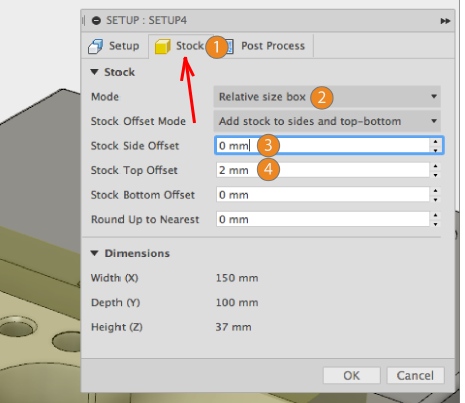Screen dimensions: 465x403
Task: Increase Round Up to Nearest value
Action: [x=436, y=215]
